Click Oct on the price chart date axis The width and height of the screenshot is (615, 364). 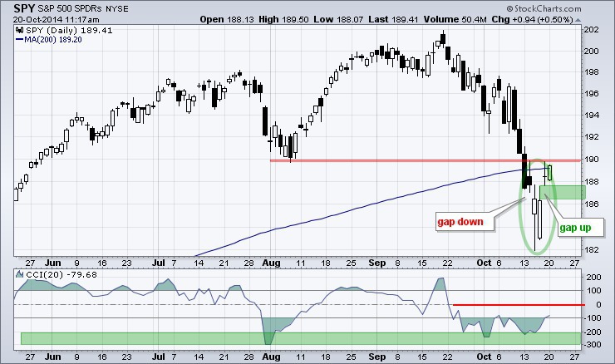pos(484,263)
